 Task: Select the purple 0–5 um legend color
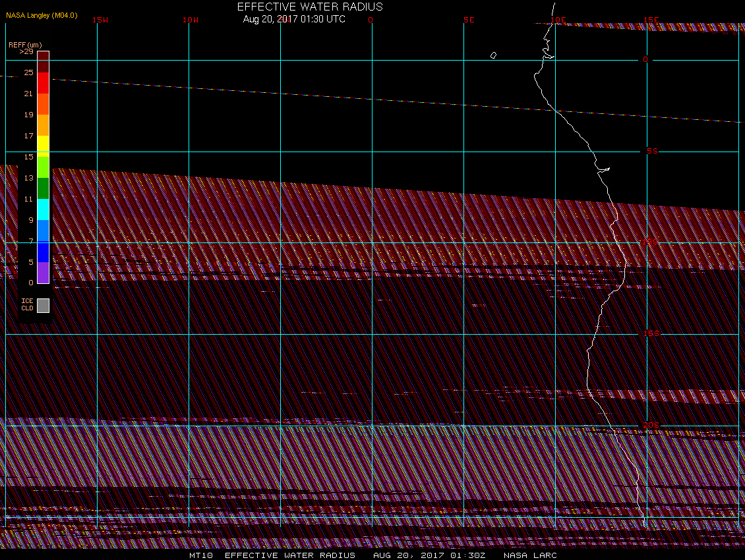point(43,273)
